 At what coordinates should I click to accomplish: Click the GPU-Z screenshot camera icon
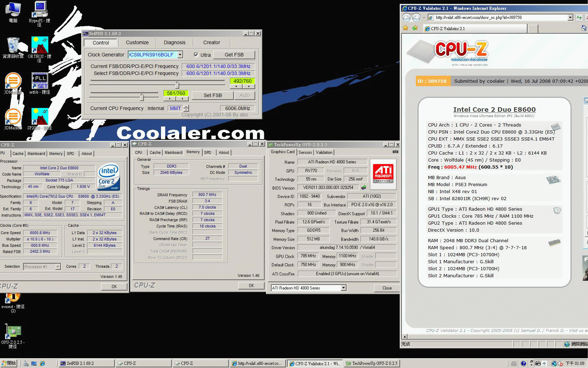[395, 152]
